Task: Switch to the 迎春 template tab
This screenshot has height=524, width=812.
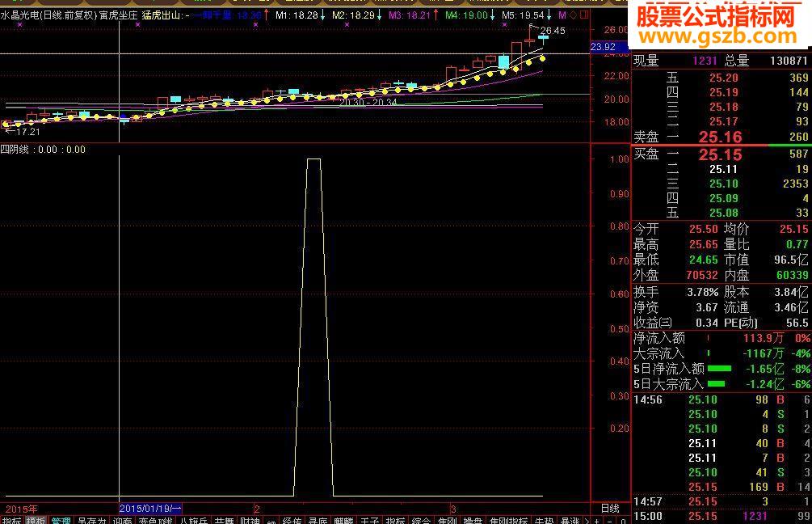Action: pyautogui.click(x=122, y=520)
